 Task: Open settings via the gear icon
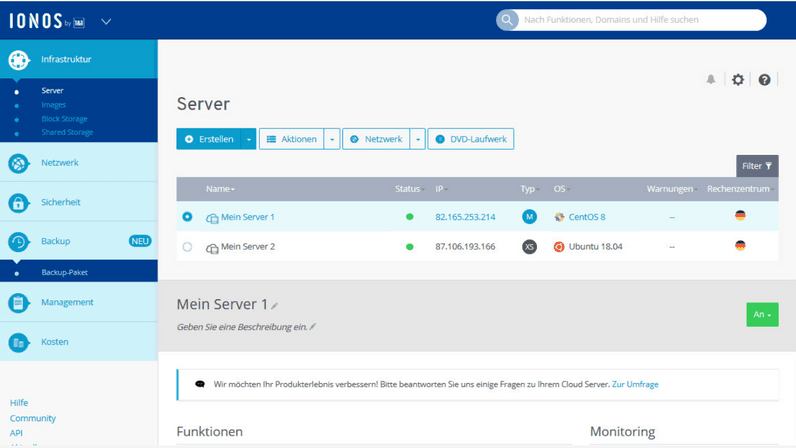click(738, 80)
